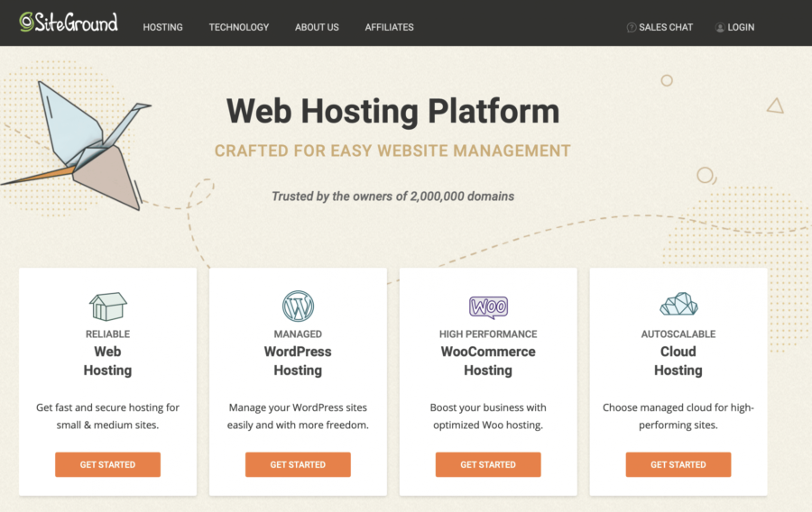Click the Cloud Hosting cloud icon

678,304
